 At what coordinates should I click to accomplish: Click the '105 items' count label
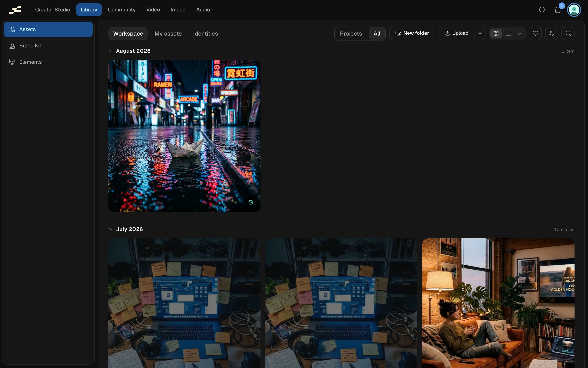click(564, 230)
